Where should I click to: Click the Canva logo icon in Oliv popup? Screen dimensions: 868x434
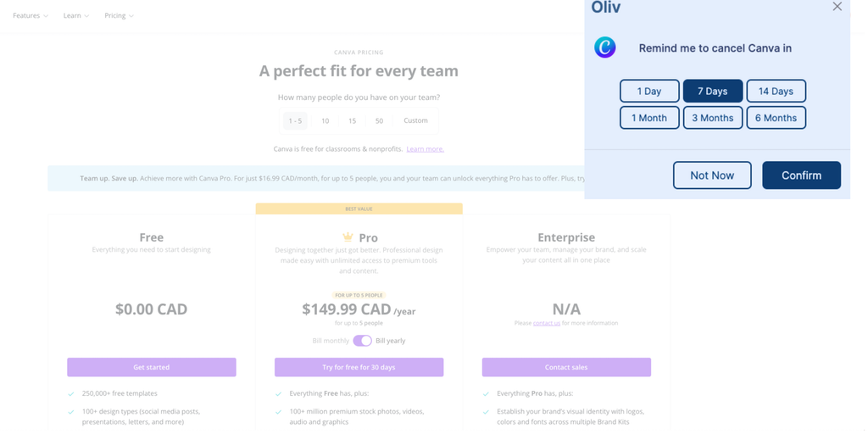tap(604, 47)
